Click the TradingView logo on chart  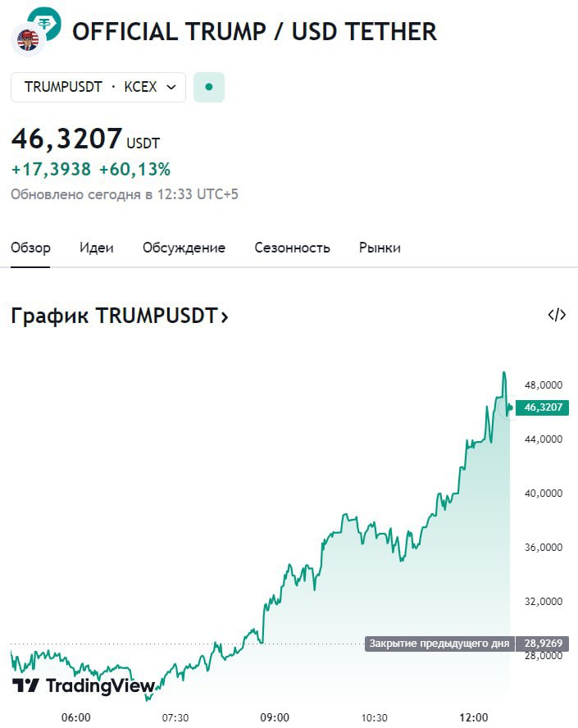click(84, 685)
